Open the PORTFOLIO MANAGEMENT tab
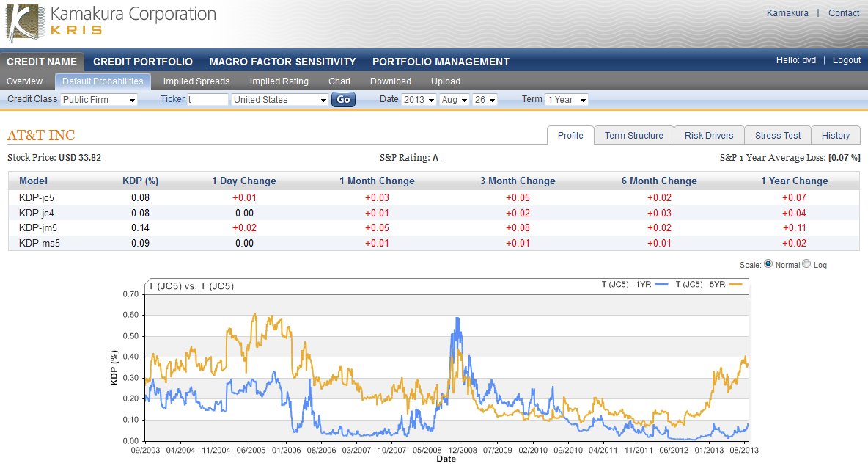 click(x=441, y=62)
